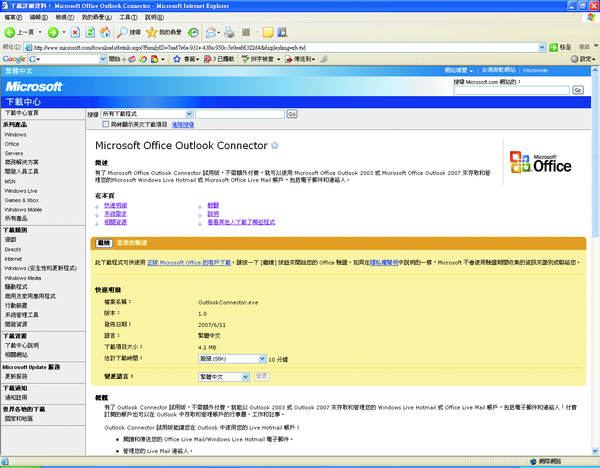Click the genuine Microsoft Office customers link
This screenshot has height=468, width=600.
click(189, 263)
